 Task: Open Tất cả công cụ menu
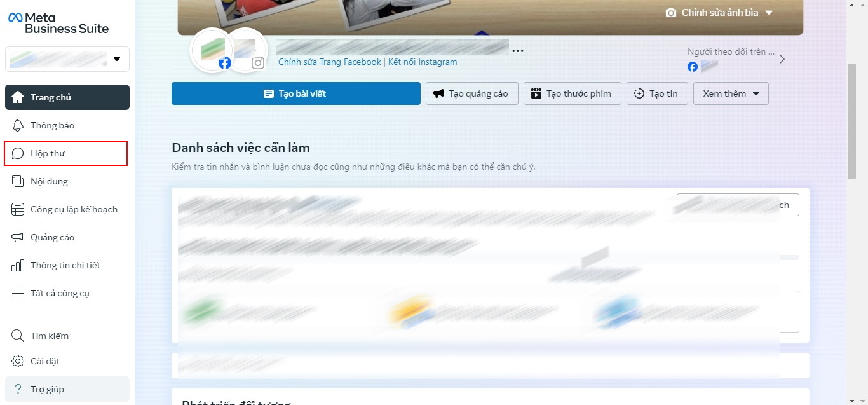(x=60, y=293)
